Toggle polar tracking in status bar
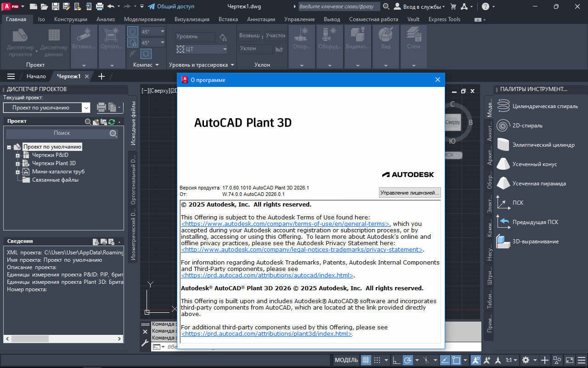This screenshot has height=368, width=588. pos(407,360)
